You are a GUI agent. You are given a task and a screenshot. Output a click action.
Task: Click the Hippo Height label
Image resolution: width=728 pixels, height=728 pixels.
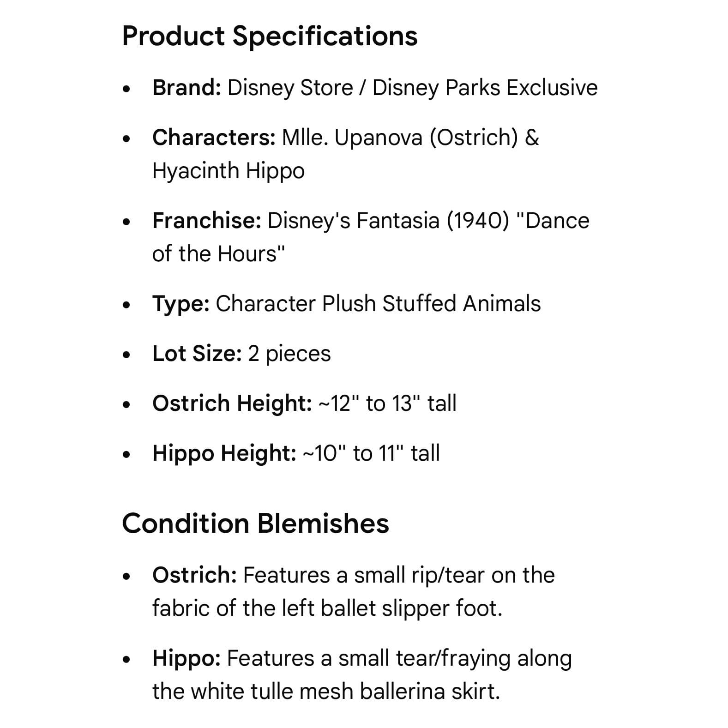pyautogui.click(x=224, y=453)
